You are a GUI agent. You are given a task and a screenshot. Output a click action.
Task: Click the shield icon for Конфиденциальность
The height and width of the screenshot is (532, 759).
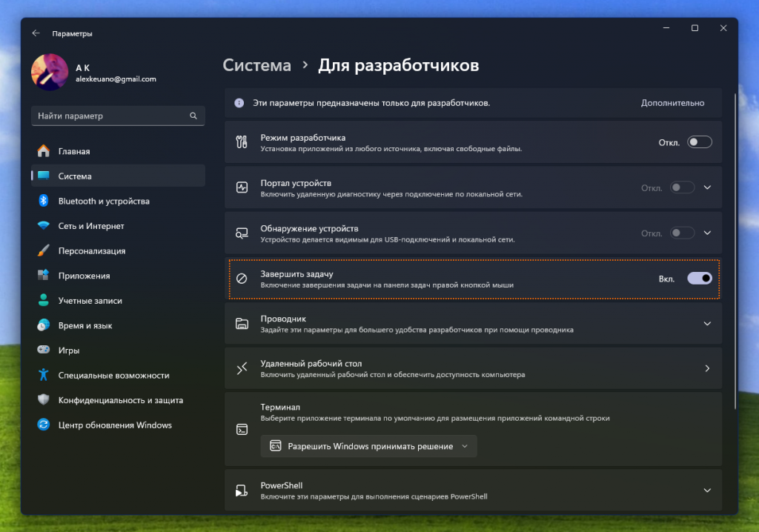point(44,400)
